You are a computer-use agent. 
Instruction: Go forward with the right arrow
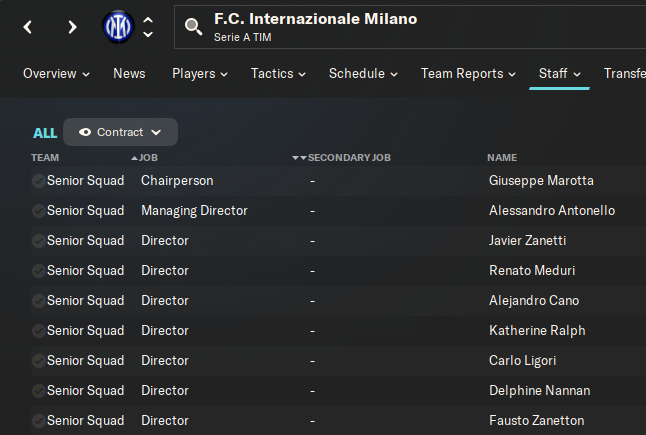(72, 27)
